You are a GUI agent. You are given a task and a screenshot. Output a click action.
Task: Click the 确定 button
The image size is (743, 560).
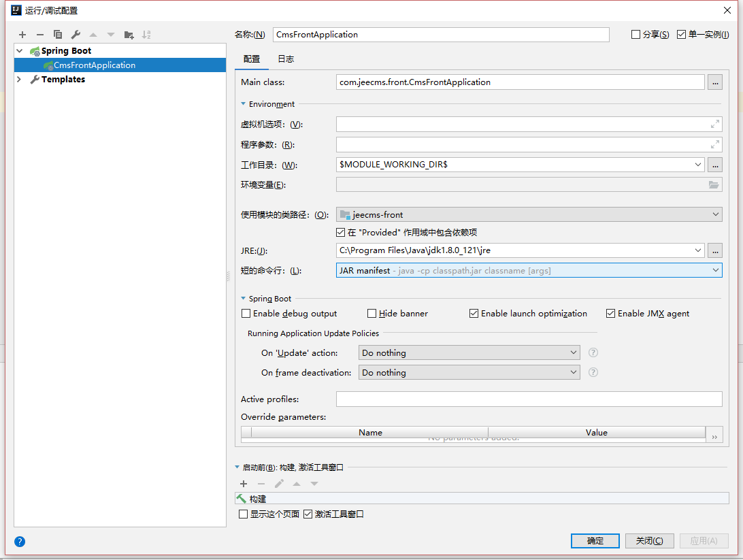tap(595, 541)
